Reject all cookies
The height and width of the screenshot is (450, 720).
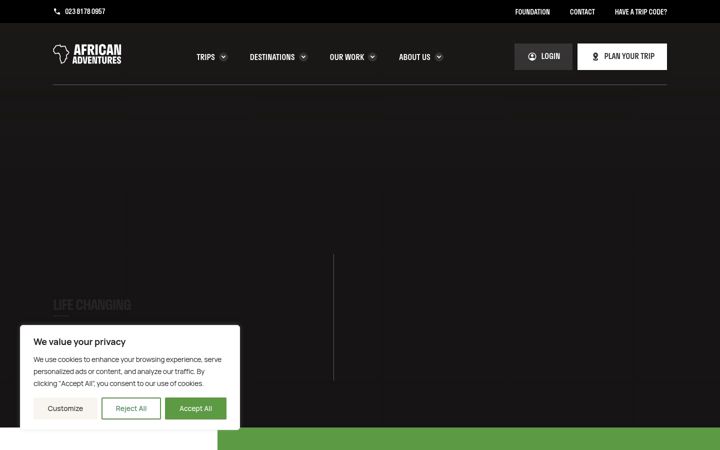click(x=131, y=408)
